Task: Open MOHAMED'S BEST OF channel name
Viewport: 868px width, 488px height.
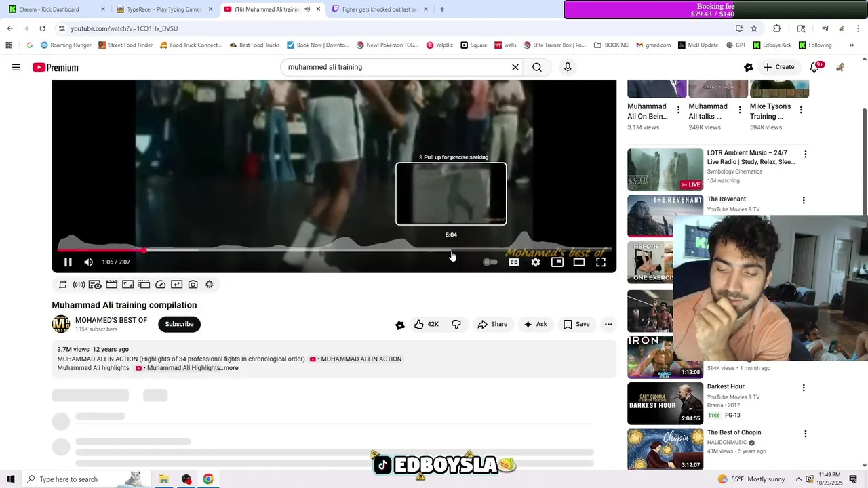Action: pos(111,320)
